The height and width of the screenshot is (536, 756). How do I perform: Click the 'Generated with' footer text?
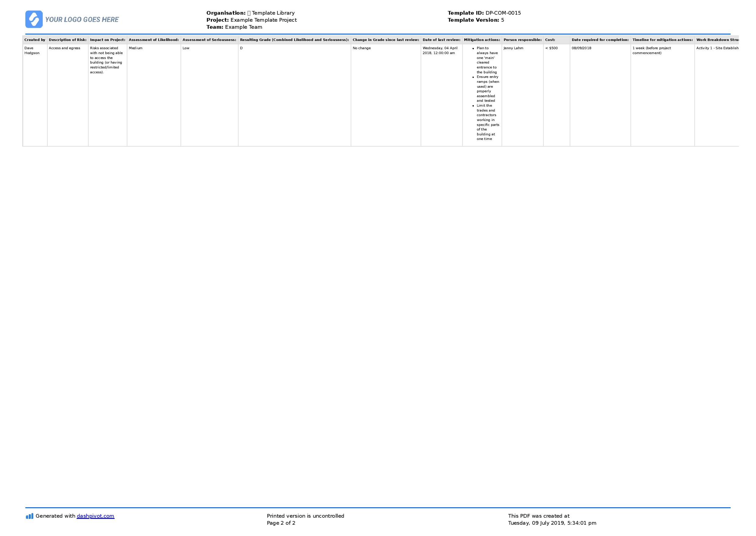click(55, 516)
